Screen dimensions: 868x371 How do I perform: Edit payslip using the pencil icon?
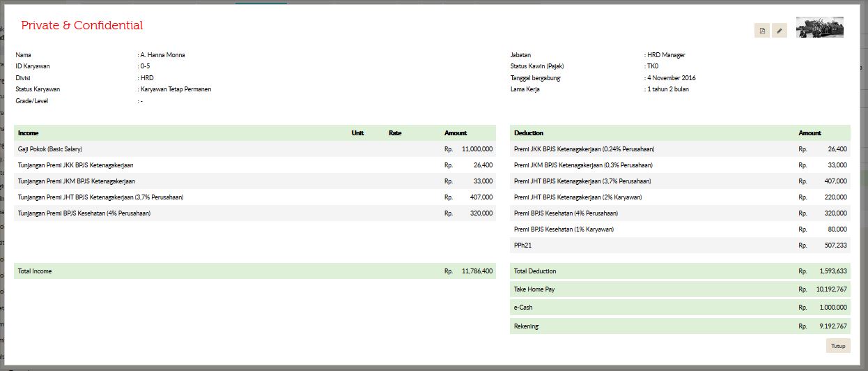click(780, 30)
